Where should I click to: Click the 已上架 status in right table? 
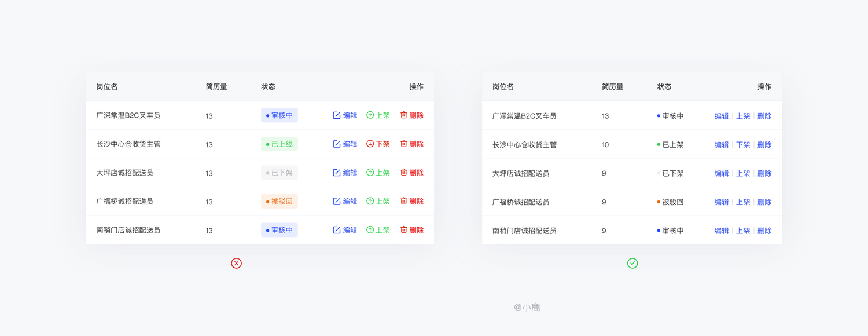pyautogui.click(x=670, y=145)
